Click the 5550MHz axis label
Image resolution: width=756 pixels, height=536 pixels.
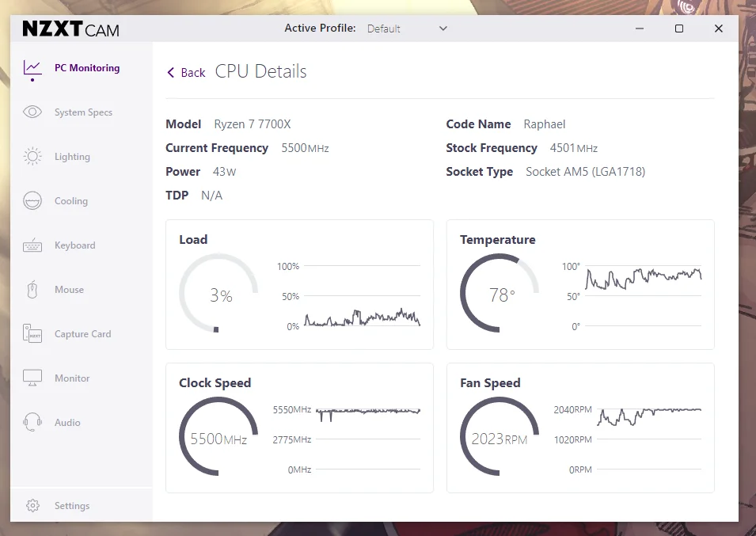click(x=292, y=409)
